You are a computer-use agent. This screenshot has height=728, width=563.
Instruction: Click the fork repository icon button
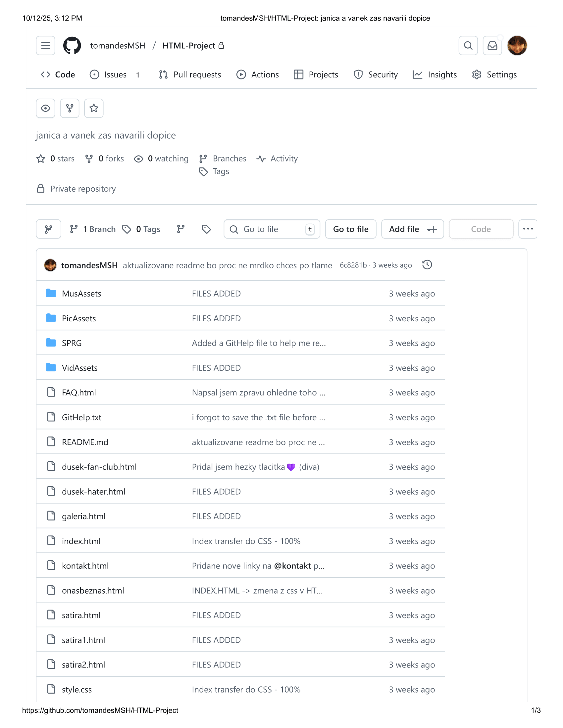pyautogui.click(x=69, y=108)
